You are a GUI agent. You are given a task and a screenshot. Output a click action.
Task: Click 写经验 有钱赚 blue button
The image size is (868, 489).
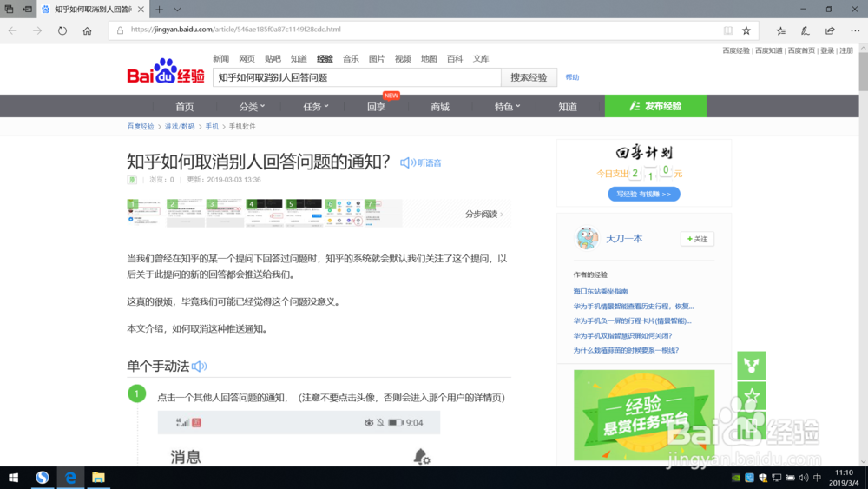click(644, 194)
